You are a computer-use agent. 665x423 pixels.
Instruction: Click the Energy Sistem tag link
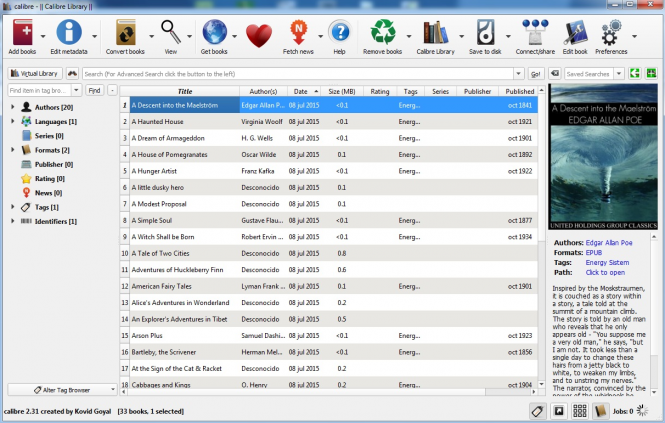pyautogui.click(x=607, y=263)
